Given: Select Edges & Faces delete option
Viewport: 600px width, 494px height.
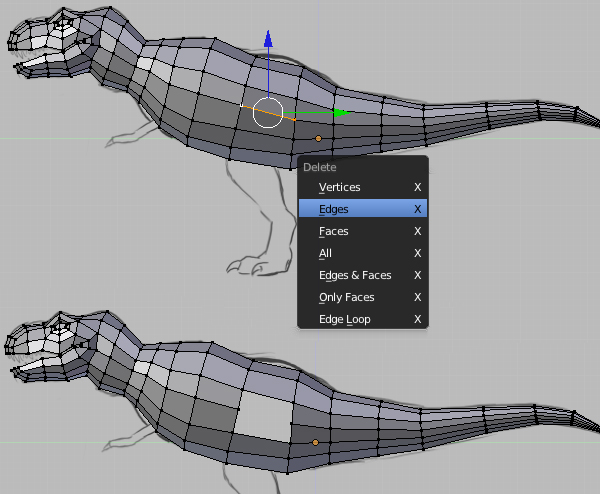Looking at the screenshot, I should click(x=362, y=275).
